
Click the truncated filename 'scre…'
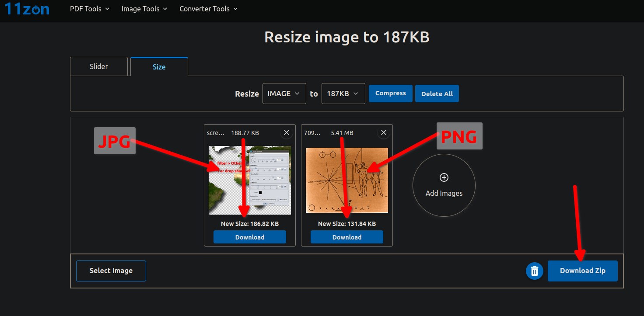pos(215,133)
